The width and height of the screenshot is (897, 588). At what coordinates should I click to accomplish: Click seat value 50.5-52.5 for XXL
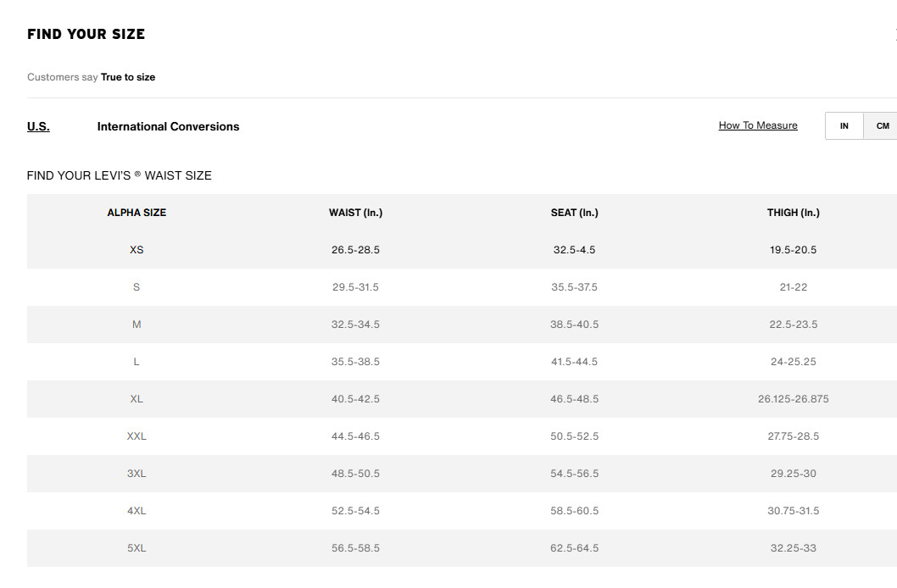[x=574, y=436]
